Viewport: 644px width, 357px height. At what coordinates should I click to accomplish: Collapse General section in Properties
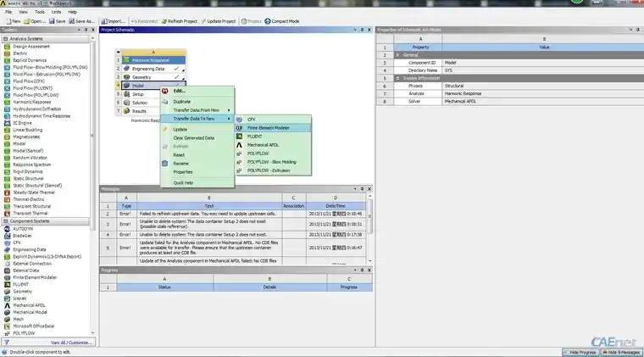[x=397, y=55]
